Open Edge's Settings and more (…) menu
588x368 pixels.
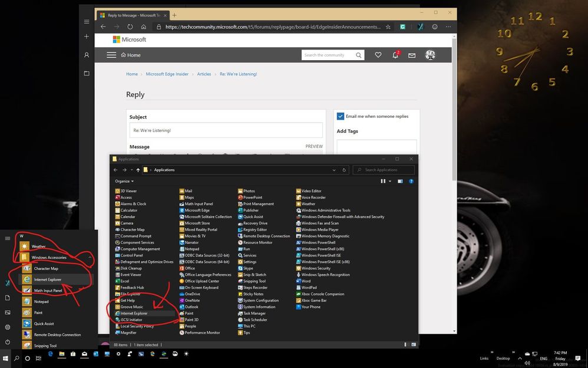(448, 27)
